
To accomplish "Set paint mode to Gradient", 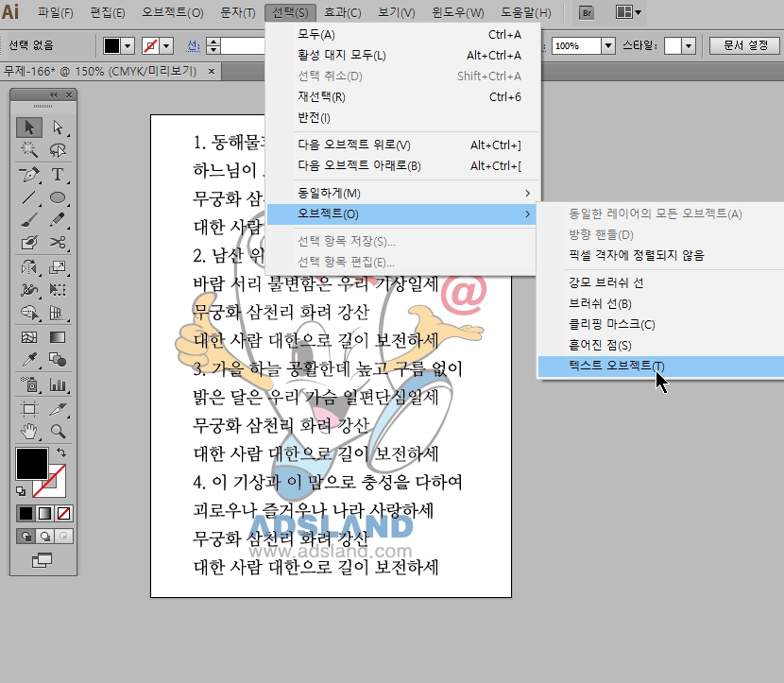I will click(44, 514).
